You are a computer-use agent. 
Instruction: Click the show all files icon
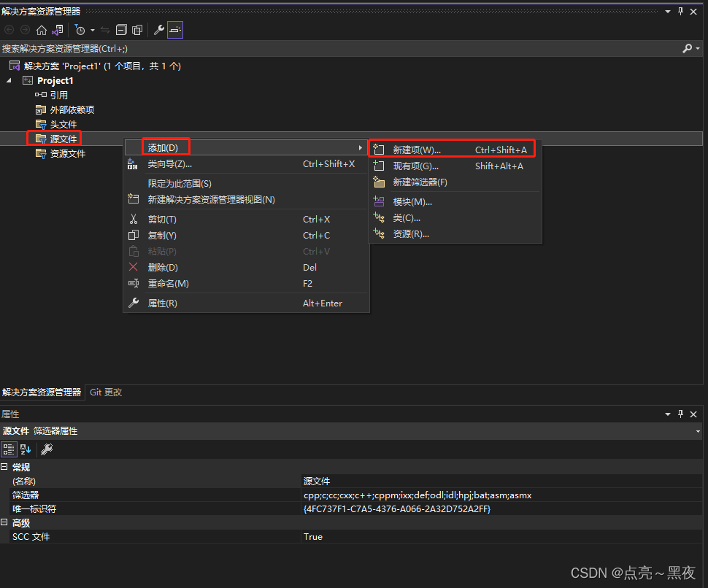point(137,30)
